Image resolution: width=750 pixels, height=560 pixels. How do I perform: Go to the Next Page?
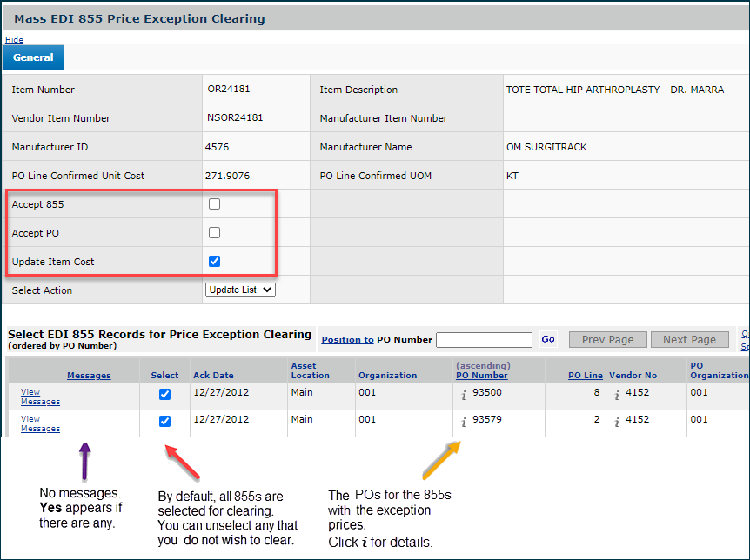689,339
